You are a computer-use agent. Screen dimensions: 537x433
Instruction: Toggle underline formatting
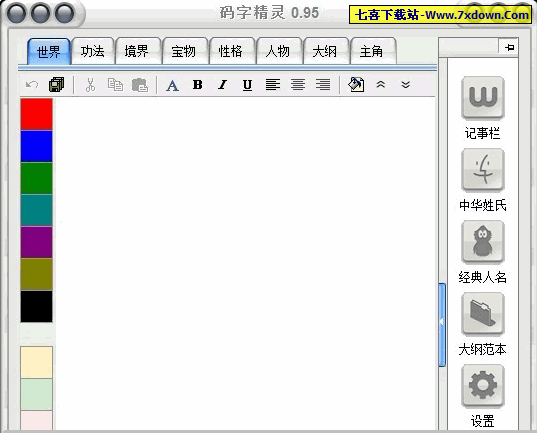tap(248, 85)
